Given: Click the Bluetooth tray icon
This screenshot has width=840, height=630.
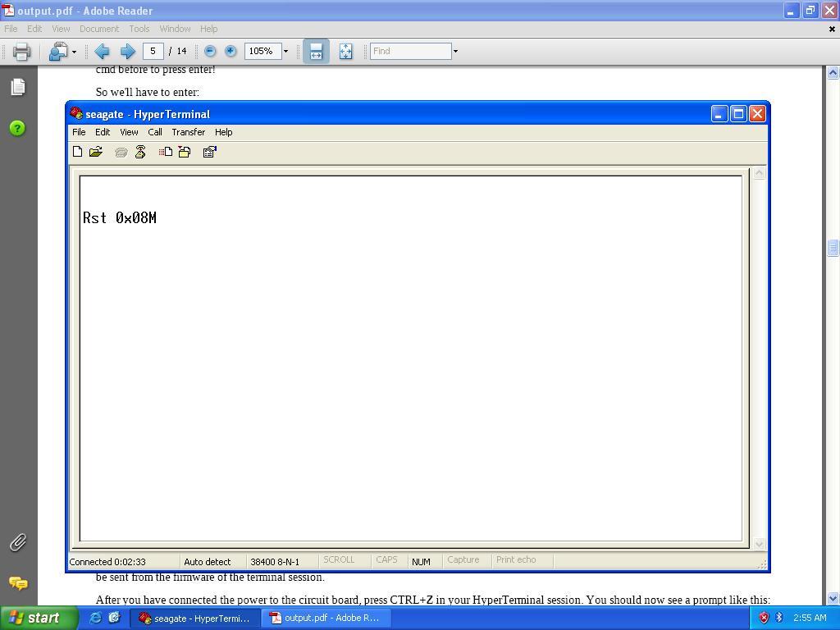Looking at the screenshot, I should click(x=779, y=619).
